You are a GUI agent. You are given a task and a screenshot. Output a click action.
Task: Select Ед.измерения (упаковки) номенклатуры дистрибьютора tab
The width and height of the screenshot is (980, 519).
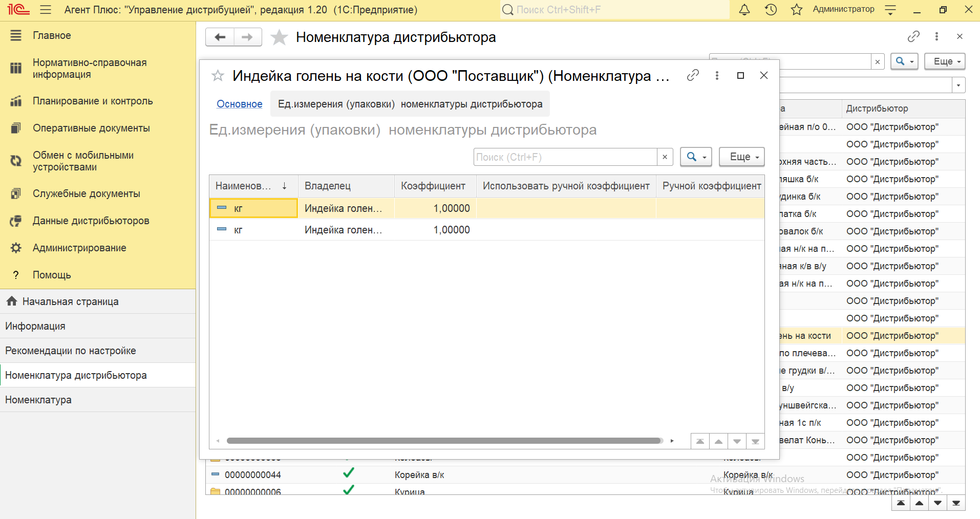click(410, 104)
